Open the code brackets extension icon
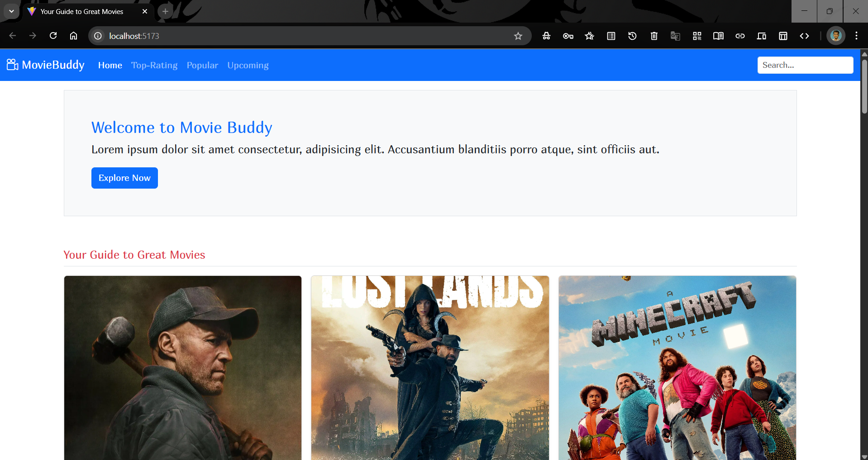 click(x=804, y=36)
